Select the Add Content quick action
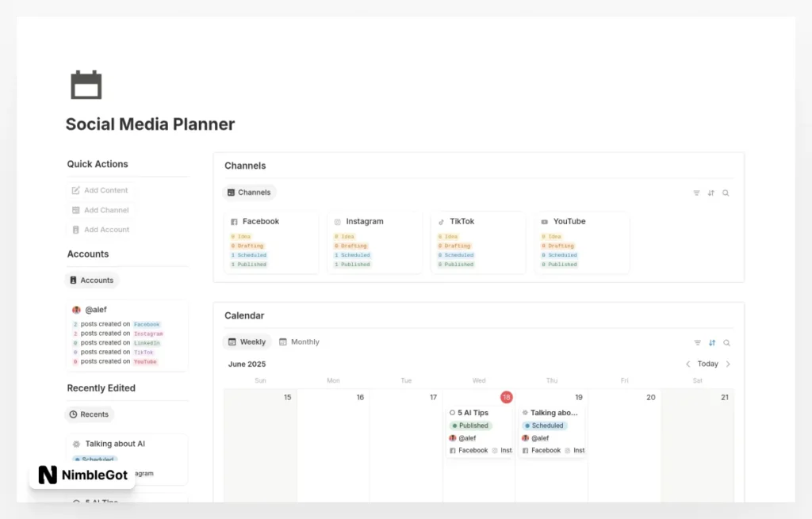The height and width of the screenshot is (519, 812). (104, 190)
